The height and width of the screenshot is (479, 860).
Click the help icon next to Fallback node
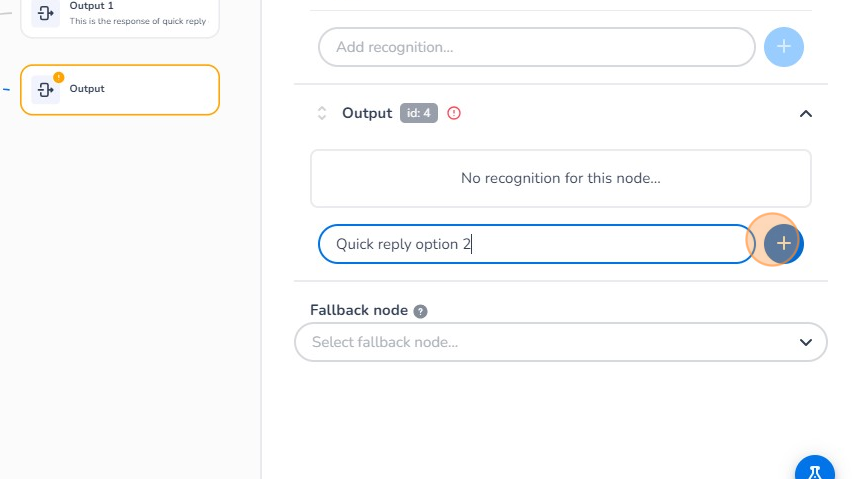click(x=421, y=311)
